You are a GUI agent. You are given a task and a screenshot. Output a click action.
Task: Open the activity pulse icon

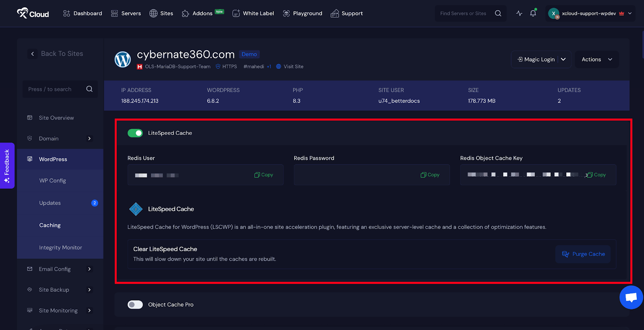[x=519, y=13]
